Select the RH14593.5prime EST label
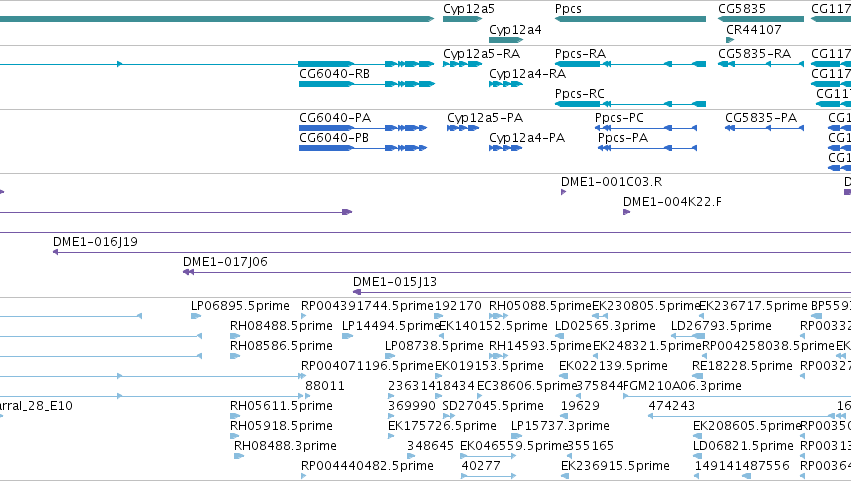The width and height of the screenshot is (851, 481). 540,346
